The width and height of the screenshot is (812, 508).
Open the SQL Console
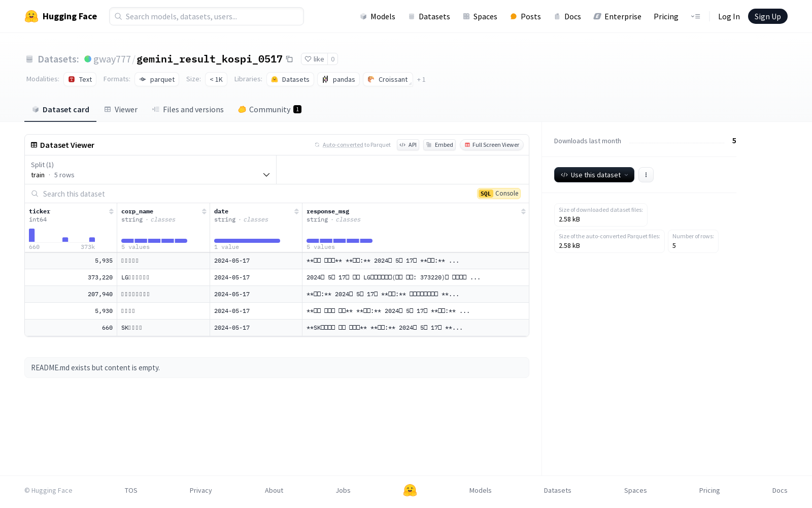(499, 194)
